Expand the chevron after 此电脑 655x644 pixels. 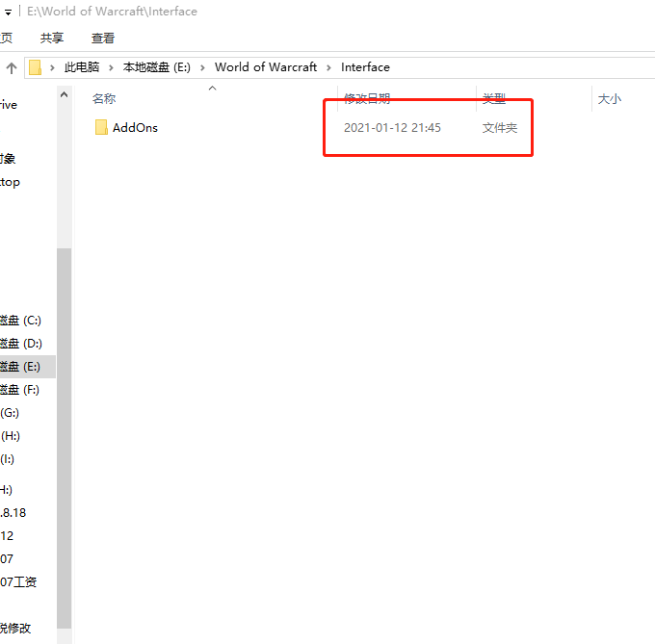[x=111, y=67]
